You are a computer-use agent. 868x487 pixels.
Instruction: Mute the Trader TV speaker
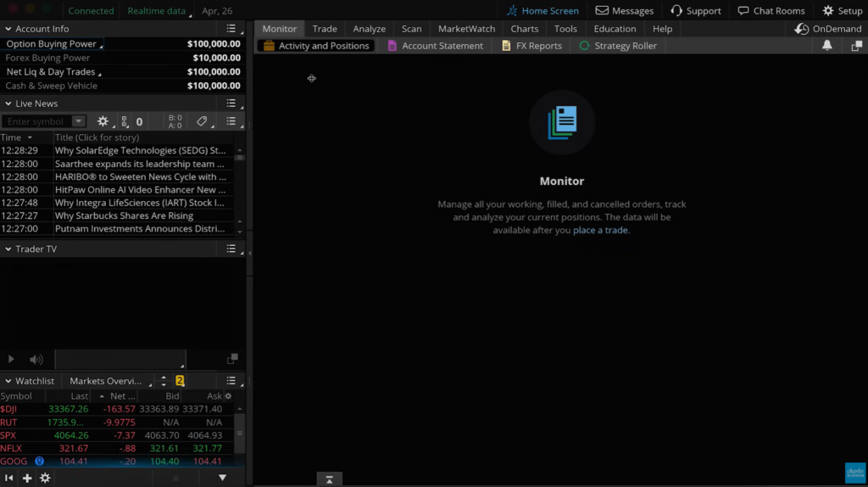(x=36, y=360)
